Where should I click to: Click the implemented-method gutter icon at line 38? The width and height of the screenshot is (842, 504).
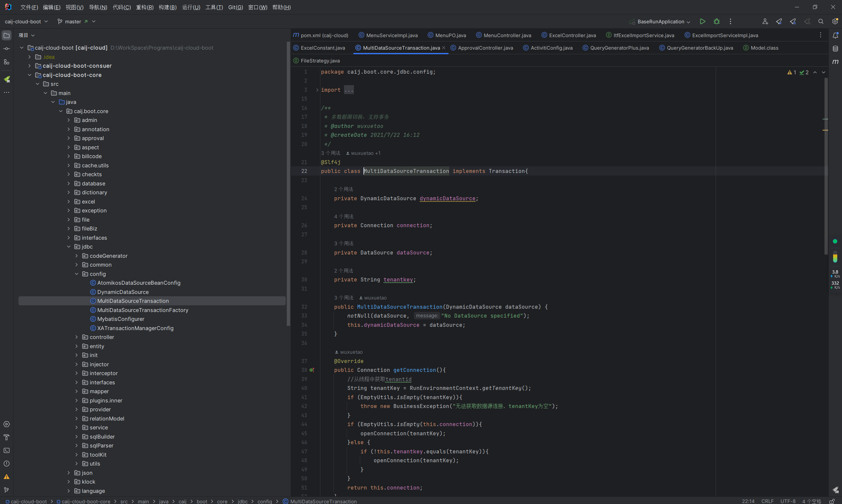click(x=312, y=370)
